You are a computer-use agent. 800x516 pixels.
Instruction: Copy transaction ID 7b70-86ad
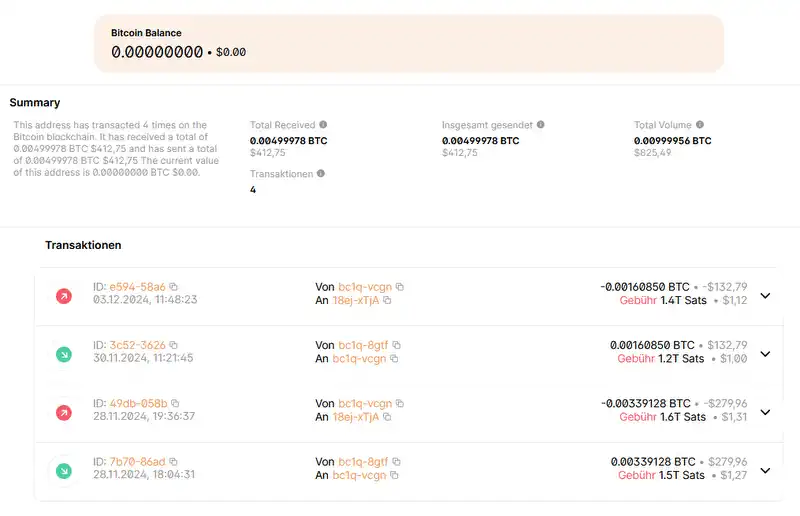pos(173,461)
